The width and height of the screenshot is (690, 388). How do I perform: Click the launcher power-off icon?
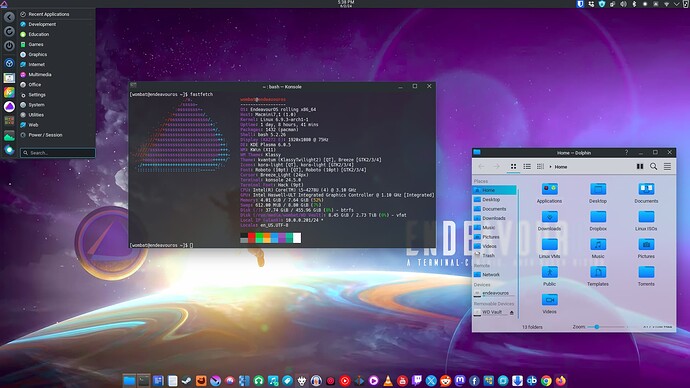coord(9,46)
